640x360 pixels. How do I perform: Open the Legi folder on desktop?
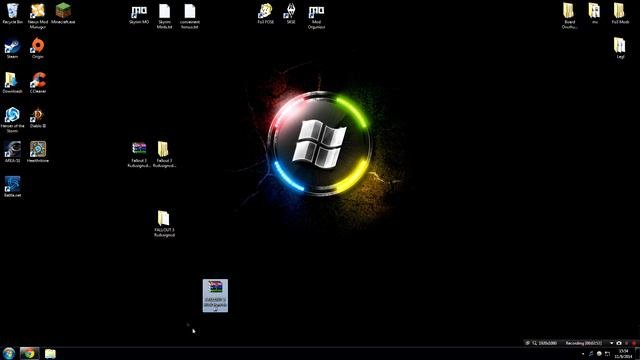620,48
